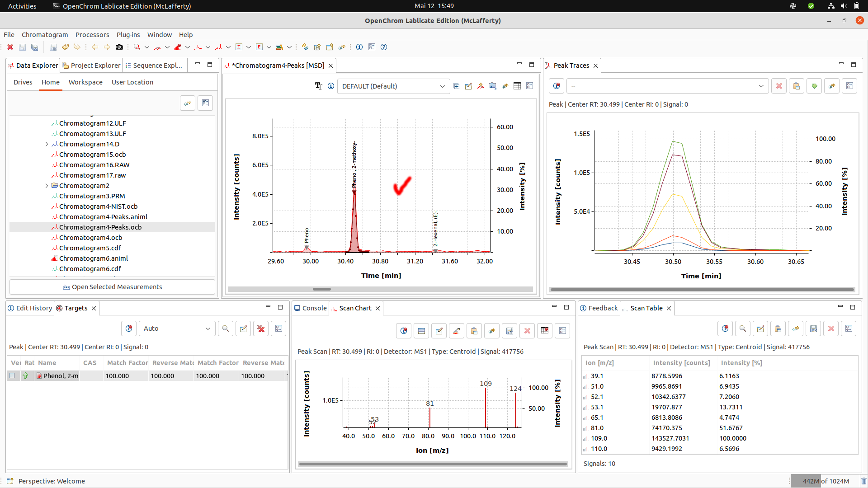The height and width of the screenshot is (488, 868).
Task: Expand the Chromatogram14.D tree entry
Action: pyautogui.click(x=47, y=144)
